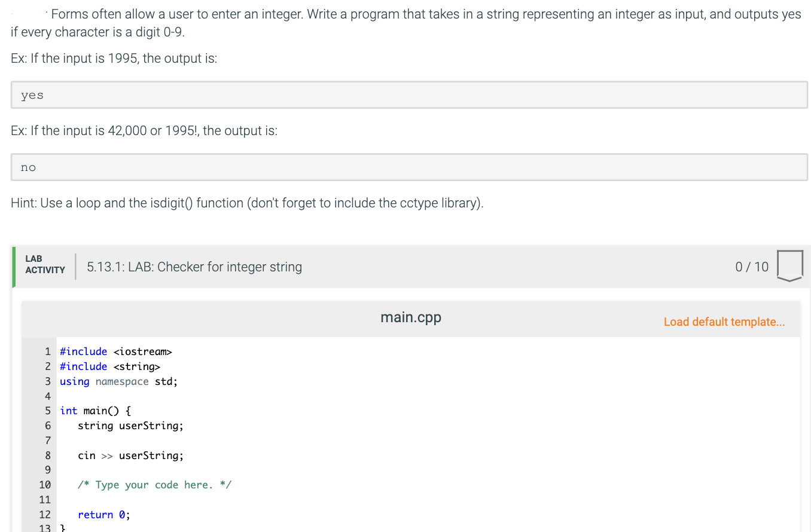811x532 pixels.
Task: Click the cin >> userString line
Action: 130,455
